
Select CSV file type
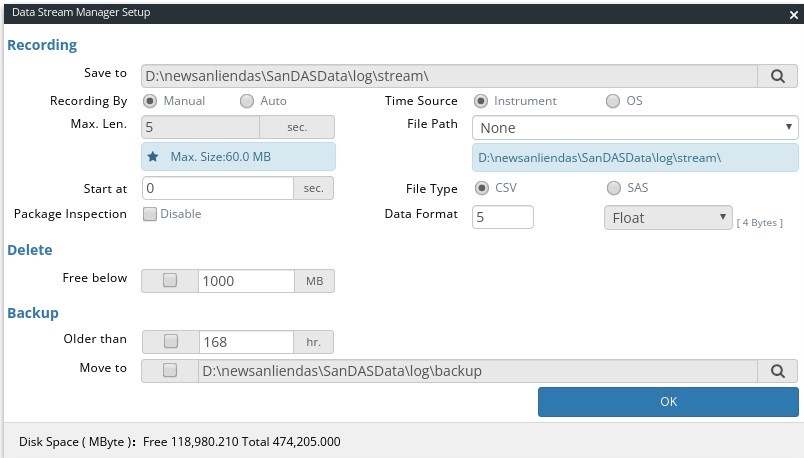click(x=481, y=188)
